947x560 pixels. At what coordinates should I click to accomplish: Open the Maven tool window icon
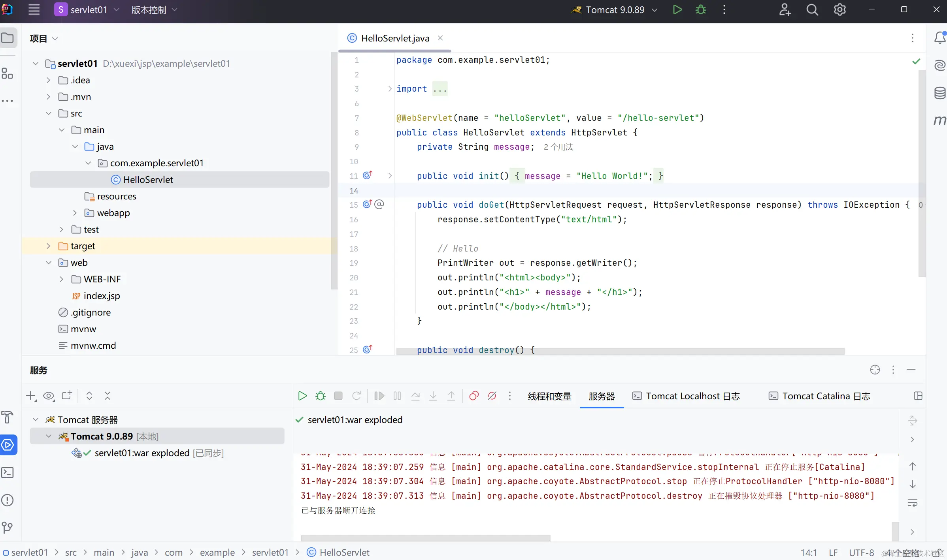[939, 120]
